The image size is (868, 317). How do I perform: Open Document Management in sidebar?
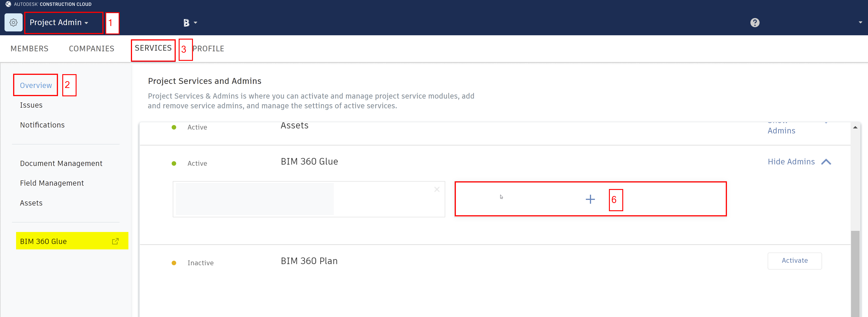click(x=61, y=163)
